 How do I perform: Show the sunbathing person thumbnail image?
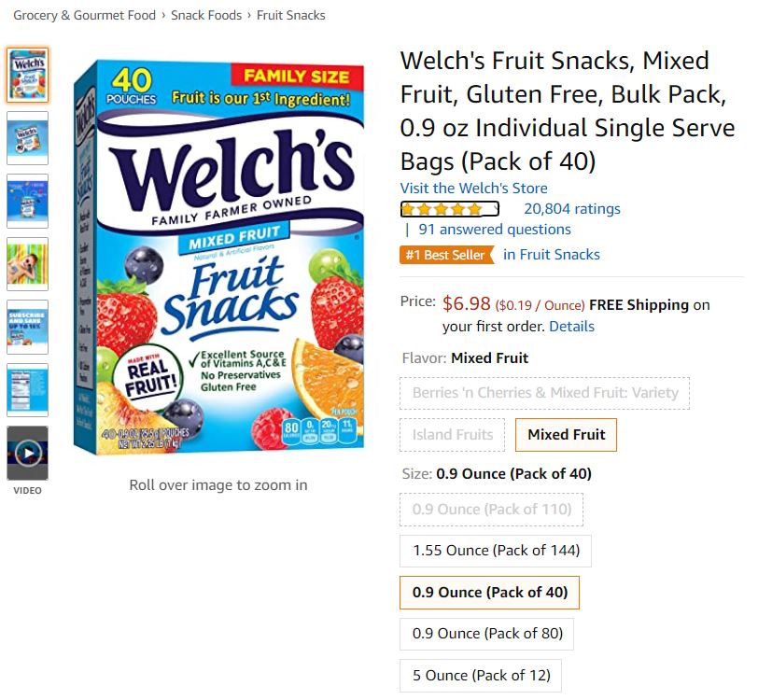tap(27, 264)
